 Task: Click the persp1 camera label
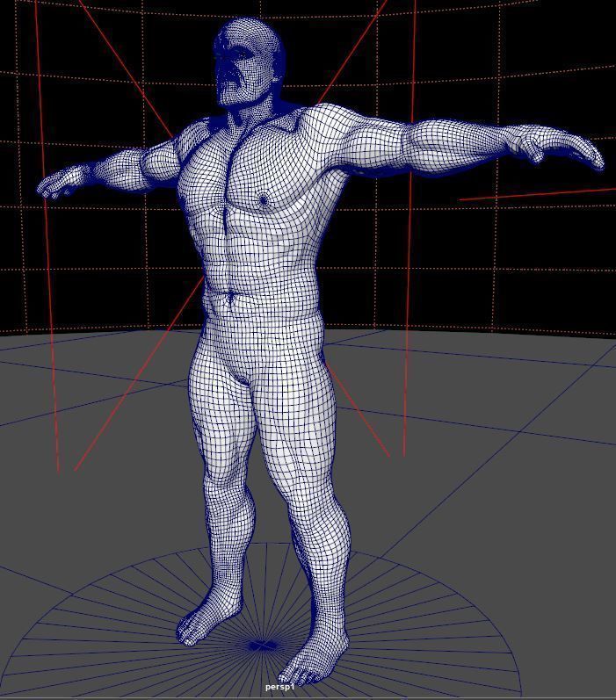[280, 687]
